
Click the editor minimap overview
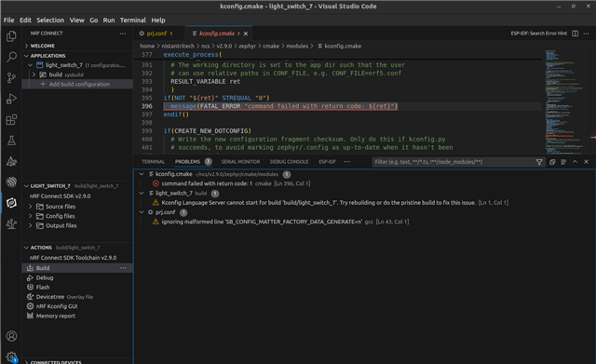click(564, 101)
